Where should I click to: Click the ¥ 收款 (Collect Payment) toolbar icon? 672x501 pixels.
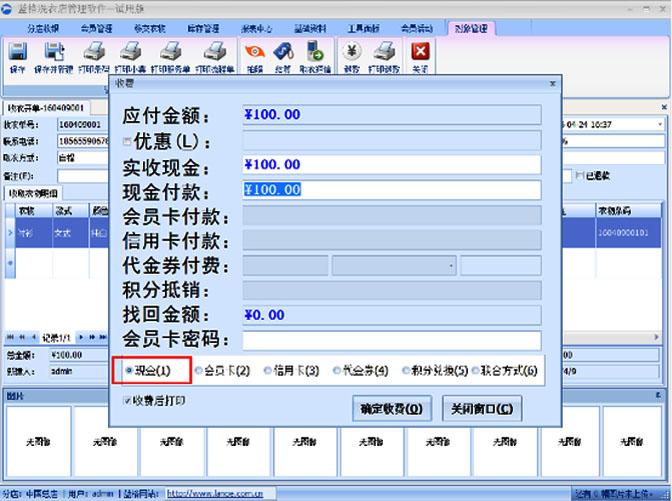351,53
